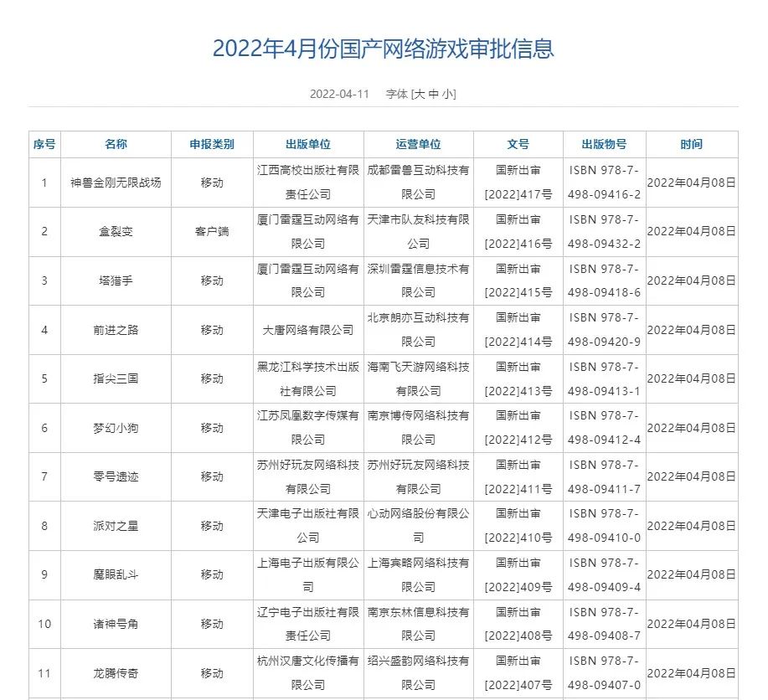Click the publish date 2022-04-11
The height and width of the screenshot is (700, 768).
(339, 94)
